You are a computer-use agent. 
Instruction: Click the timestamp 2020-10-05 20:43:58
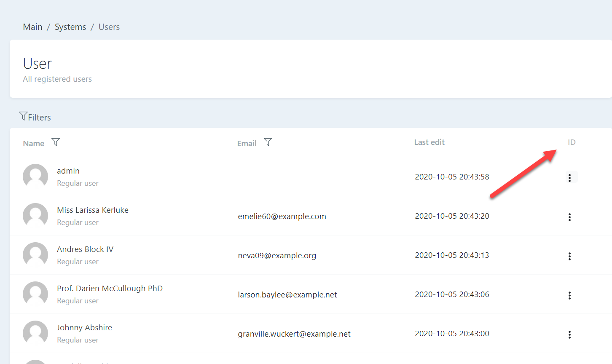pos(452,177)
